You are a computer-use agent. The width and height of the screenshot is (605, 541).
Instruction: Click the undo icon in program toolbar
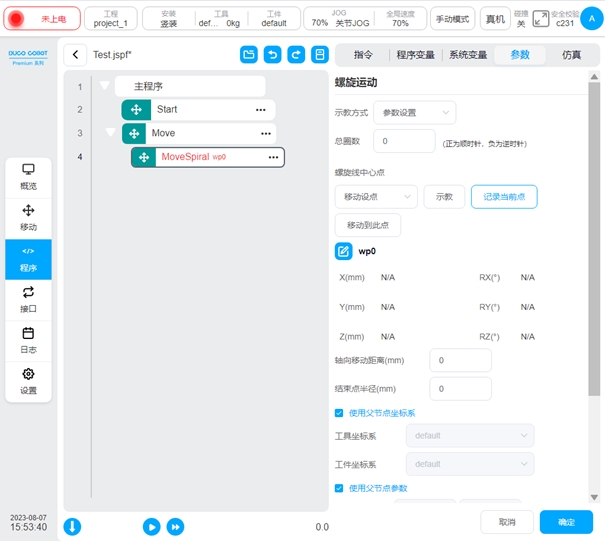click(x=272, y=55)
